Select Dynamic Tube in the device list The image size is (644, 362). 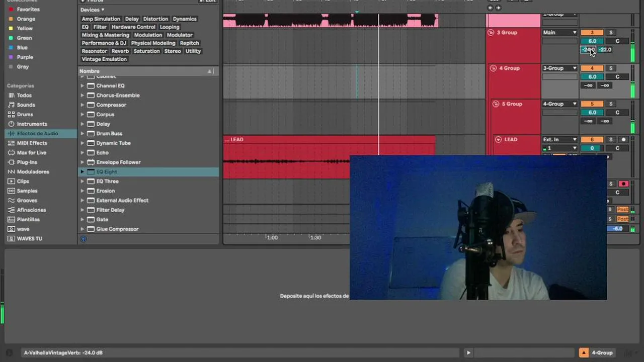[x=113, y=143]
